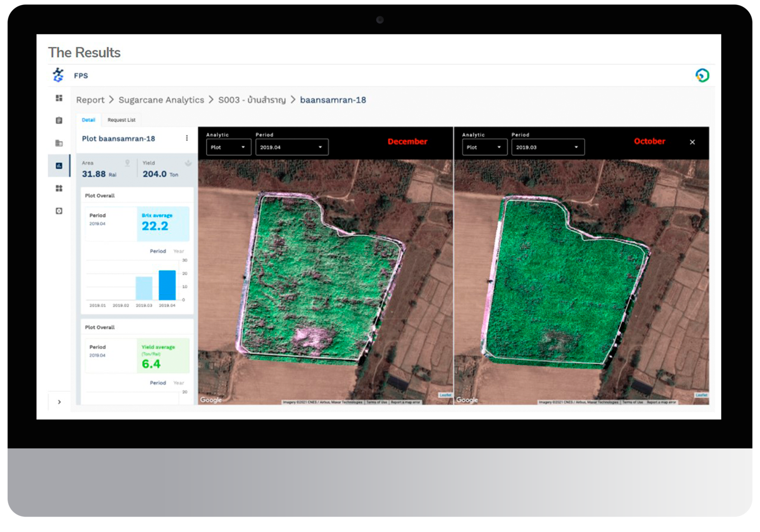The width and height of the screenshot is (760, 532).
Task: Click the green globe icon at top right
Action: pyautogui.click(x=702, y=75)
